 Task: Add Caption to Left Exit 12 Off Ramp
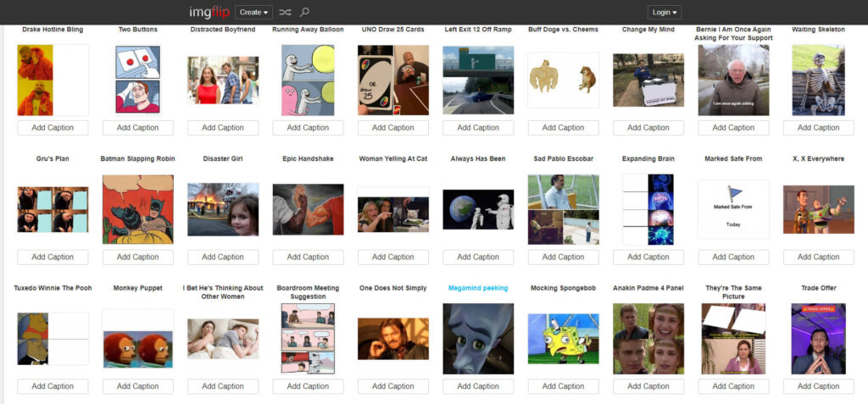pyautogui.click(x=478, y=128)
